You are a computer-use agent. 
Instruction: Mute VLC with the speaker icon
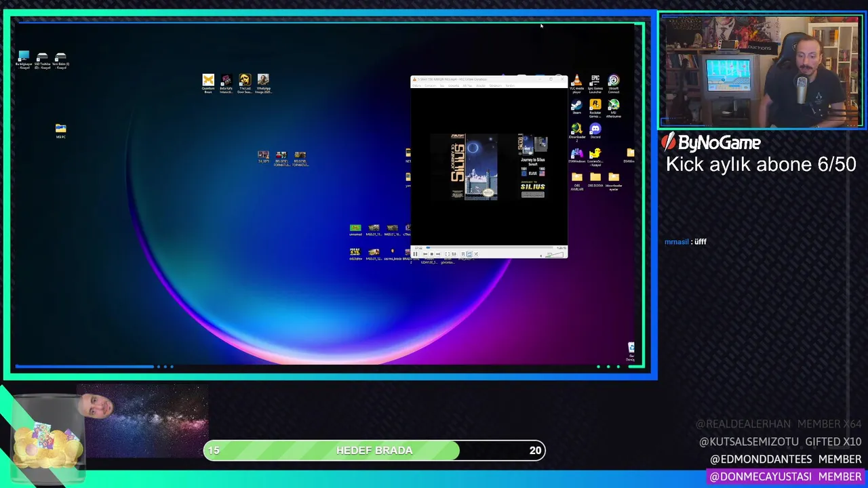coord(541,256)
